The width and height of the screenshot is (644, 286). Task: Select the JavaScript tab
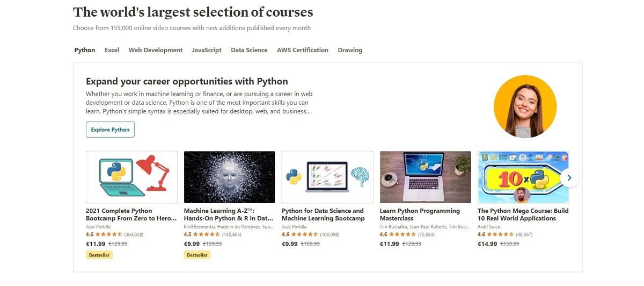point(207,50)
